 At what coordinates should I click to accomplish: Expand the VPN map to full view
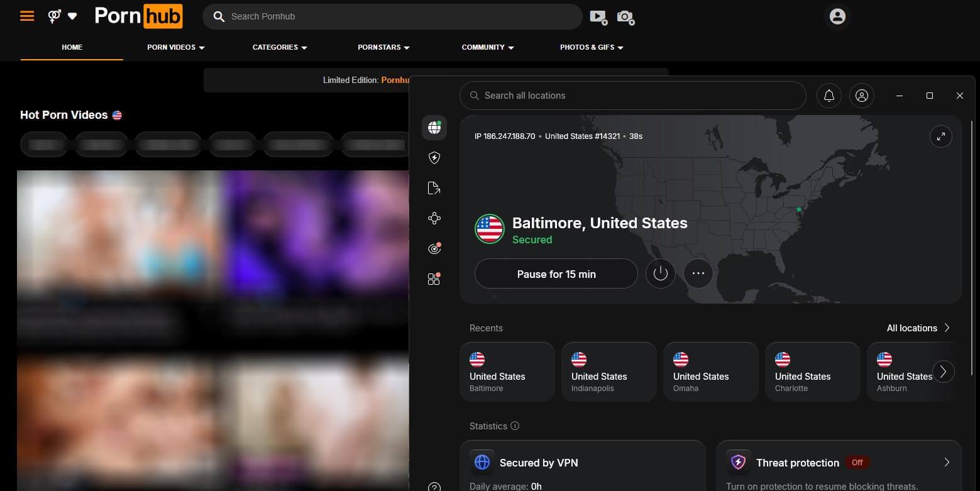pyautogui.click(x=940, y=136)
